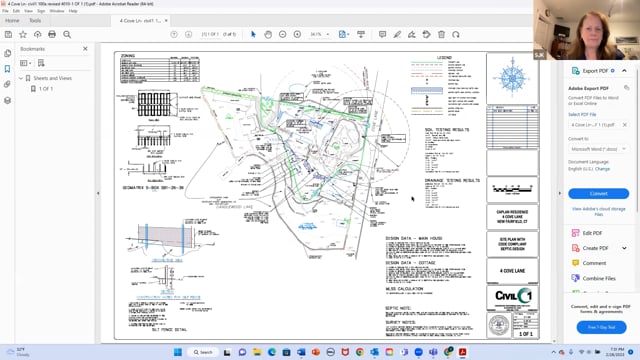Screen dimensions: 640x360
Task: Click the trash delete icon
Action: point(441,35)
